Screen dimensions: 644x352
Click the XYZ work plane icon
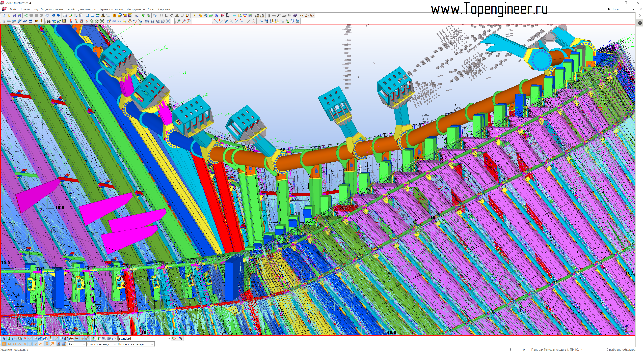coord(115,15)
